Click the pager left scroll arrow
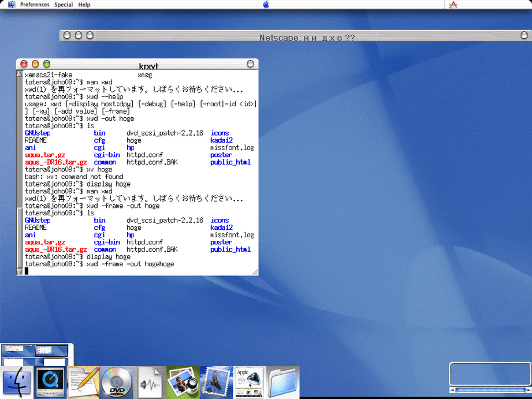532x399 pixels. [452, 390]
